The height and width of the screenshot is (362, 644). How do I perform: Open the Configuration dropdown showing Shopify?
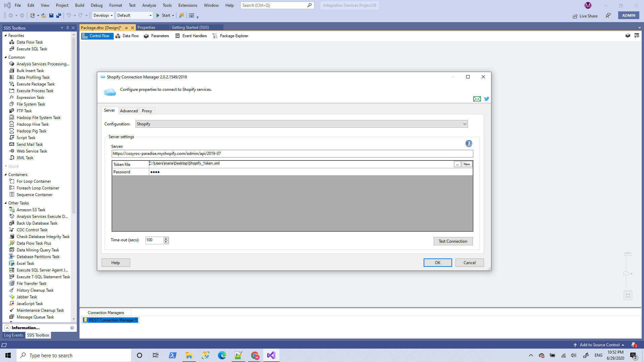(465, 124)
